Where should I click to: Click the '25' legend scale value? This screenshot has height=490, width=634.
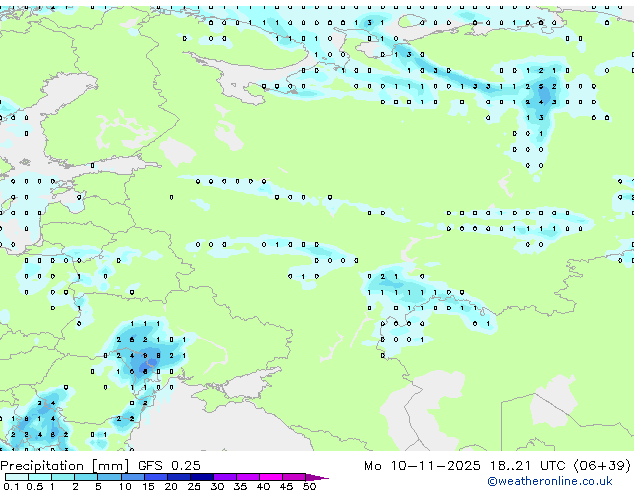click(194, 486)
